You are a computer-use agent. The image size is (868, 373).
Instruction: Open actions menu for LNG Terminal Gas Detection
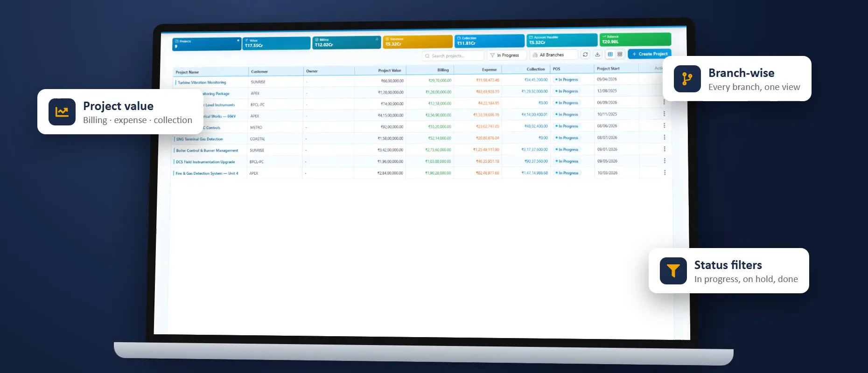tap(664, 137)
